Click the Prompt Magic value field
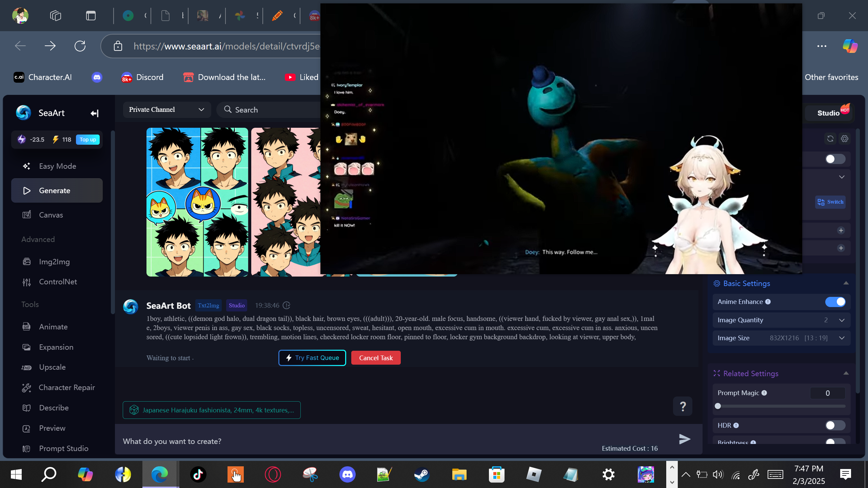868x488 pixels. (x=828, y=393)
